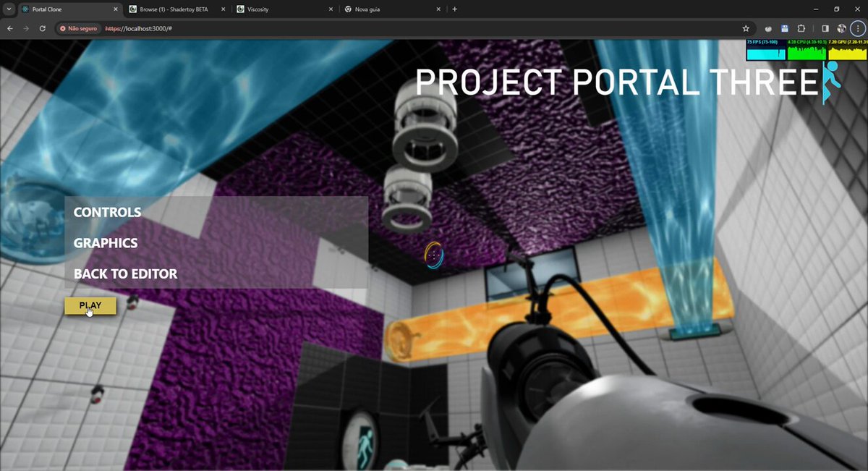This screenshot has width=868, height=471.
Task: Click the green CPU stats graph
Action: pyautogui.click(x=807, y=50)
